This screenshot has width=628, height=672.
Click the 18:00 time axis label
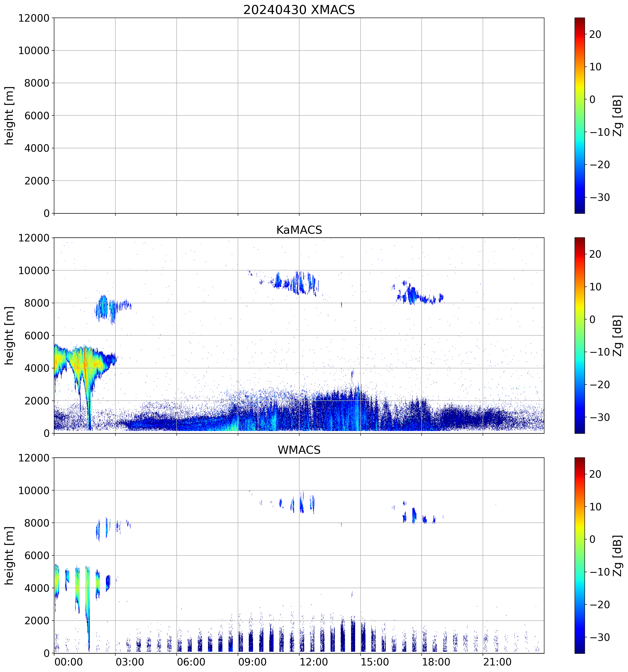pos(436,662)
